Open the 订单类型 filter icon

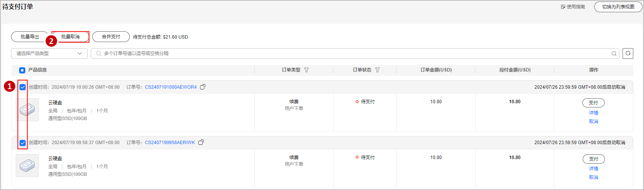point(306,70)
